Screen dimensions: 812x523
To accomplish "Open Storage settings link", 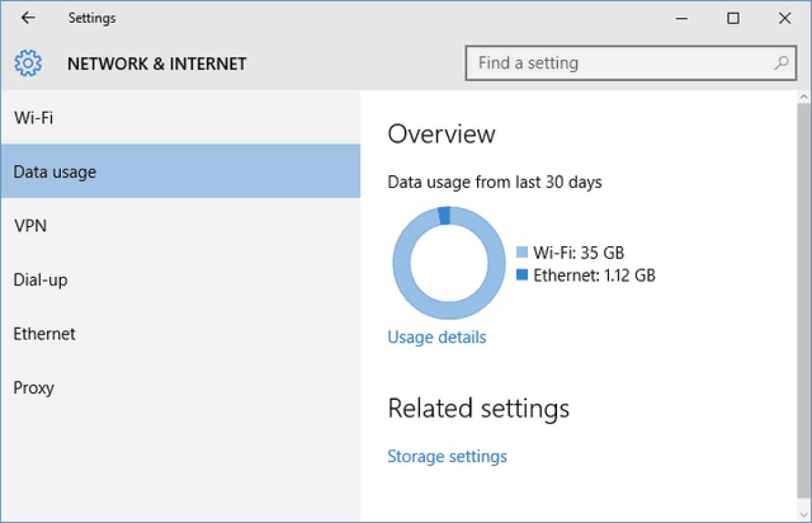I will [x=447, y=456].
